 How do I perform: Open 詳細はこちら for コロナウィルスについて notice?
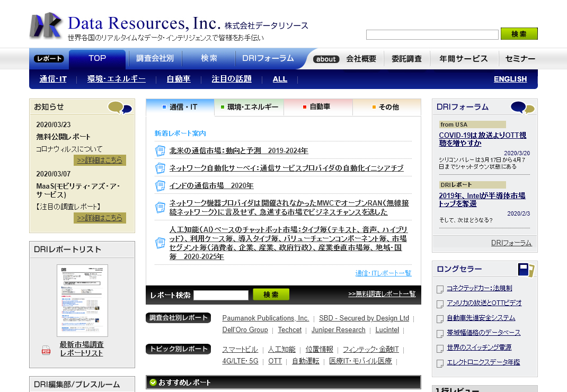100,160
